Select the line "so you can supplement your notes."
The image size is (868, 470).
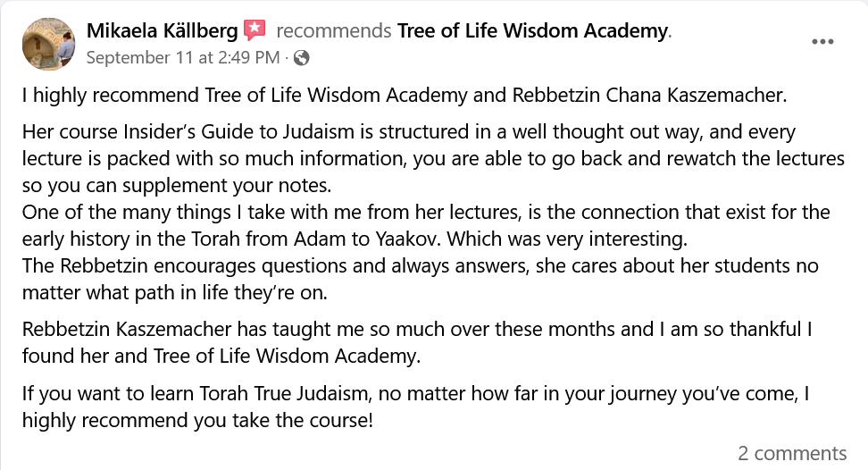pos(177,186)
